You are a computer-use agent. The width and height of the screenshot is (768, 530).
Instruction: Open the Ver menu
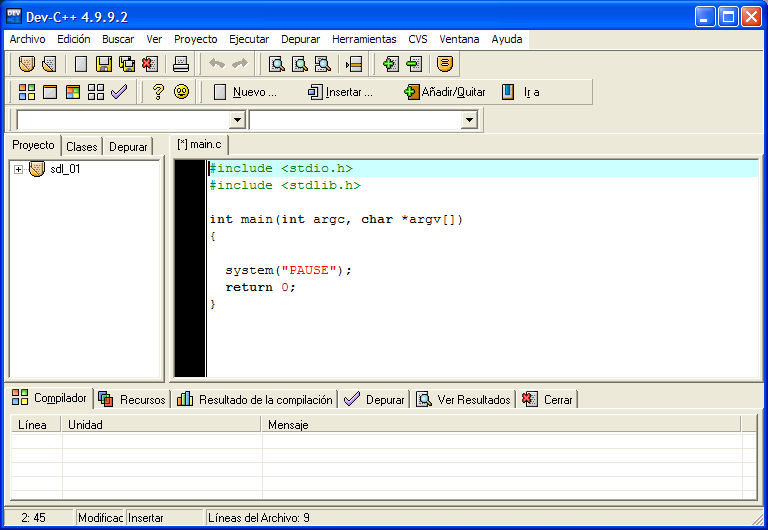[x=154, y=39]
